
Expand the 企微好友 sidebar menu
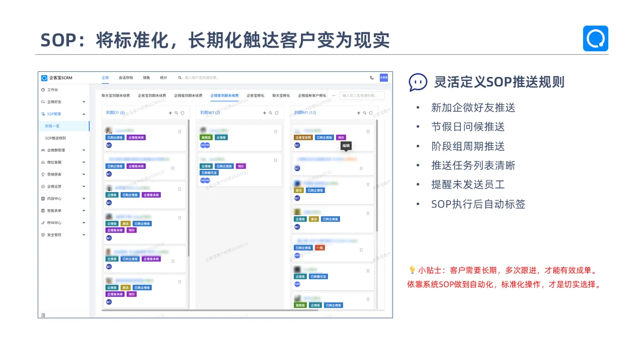coord(63,102)
